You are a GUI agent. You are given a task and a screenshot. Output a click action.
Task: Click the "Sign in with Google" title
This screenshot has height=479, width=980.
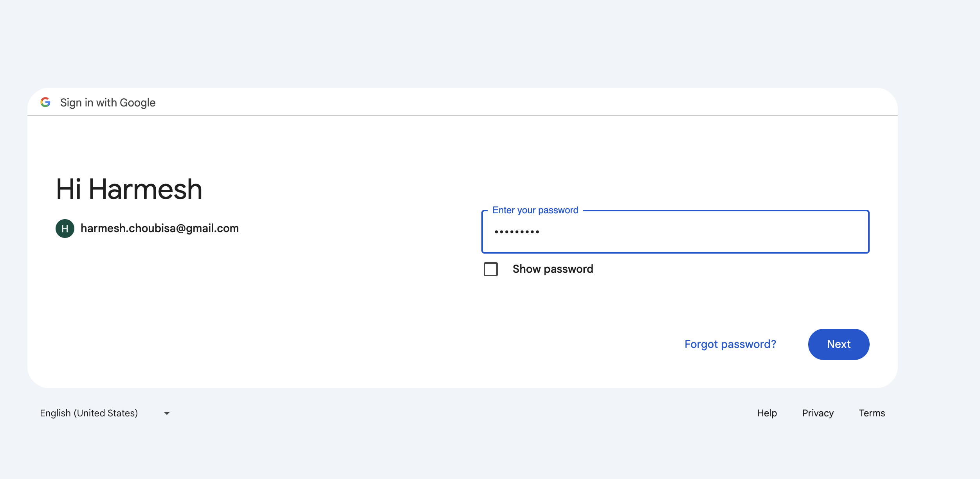tap(108, 103)
